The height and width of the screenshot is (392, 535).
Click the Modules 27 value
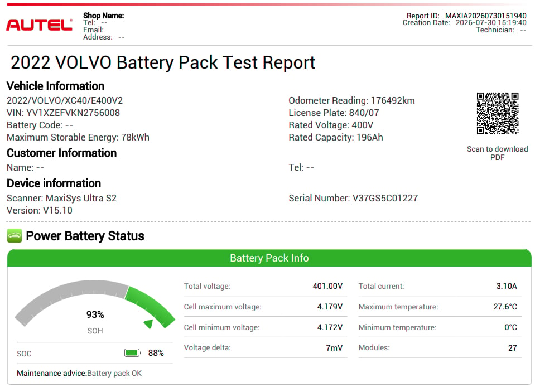click(x=513, y=347)
